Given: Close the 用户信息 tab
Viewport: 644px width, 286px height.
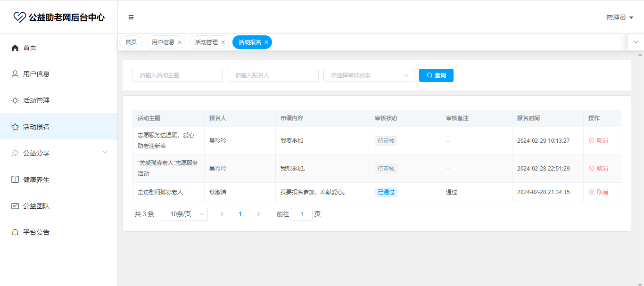Looking at the screenshot, I should coord(180,42).
